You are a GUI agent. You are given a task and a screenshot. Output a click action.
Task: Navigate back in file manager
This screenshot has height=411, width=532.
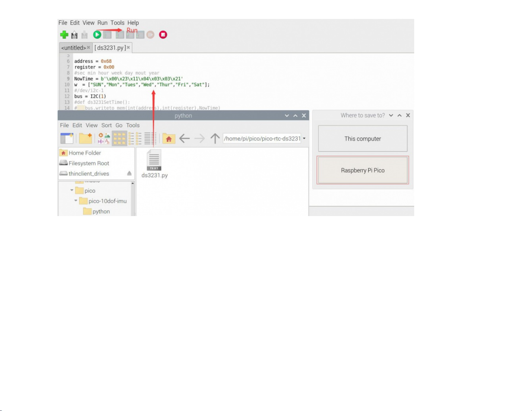point(184,138)
